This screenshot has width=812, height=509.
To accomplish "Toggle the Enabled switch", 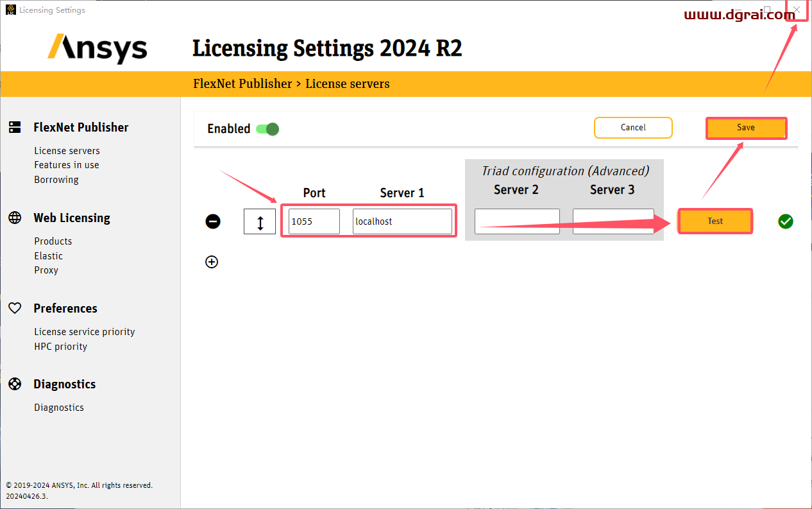I will [x=267, y=129].
